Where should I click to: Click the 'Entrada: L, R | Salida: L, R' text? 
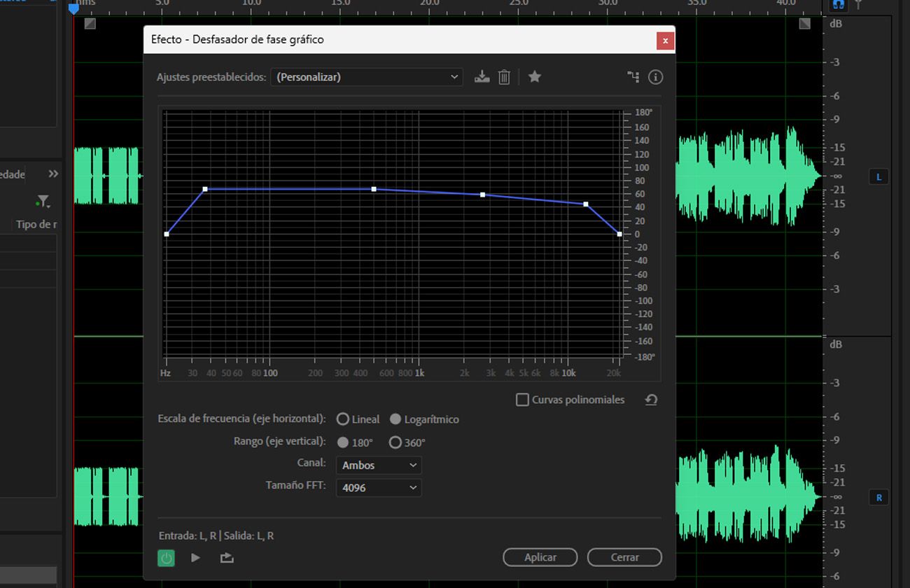(216, 535)
